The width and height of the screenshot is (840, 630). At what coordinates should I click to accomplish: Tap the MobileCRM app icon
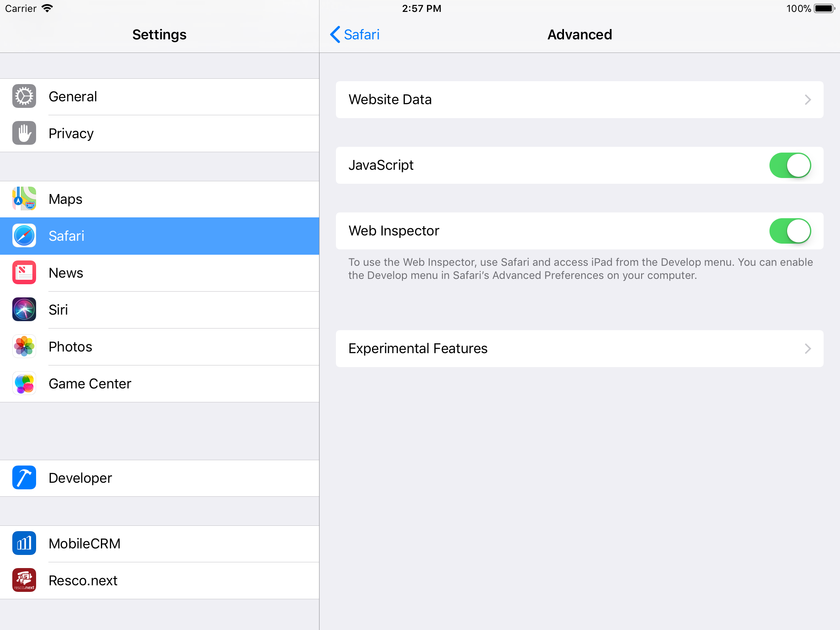24,543
